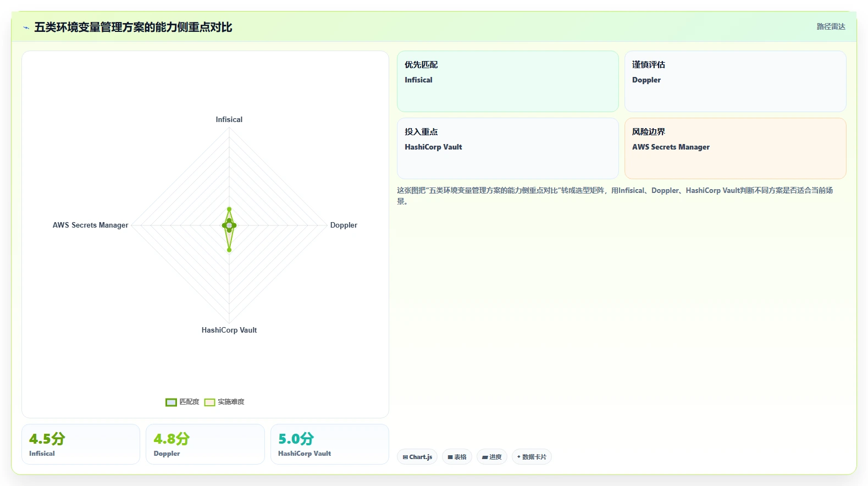Click the 5.0分 HashiCorp Vault score card
The width and height of the screenshot is (868, 486).
pos(330,444)
